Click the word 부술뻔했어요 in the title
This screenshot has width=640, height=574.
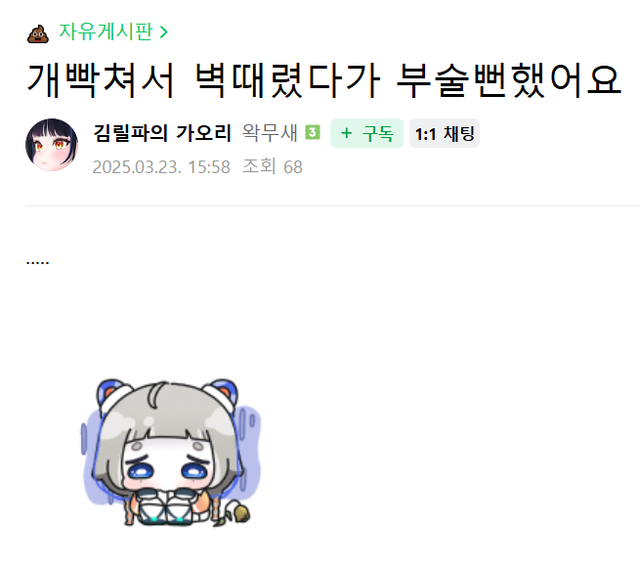tap(509, 81)
